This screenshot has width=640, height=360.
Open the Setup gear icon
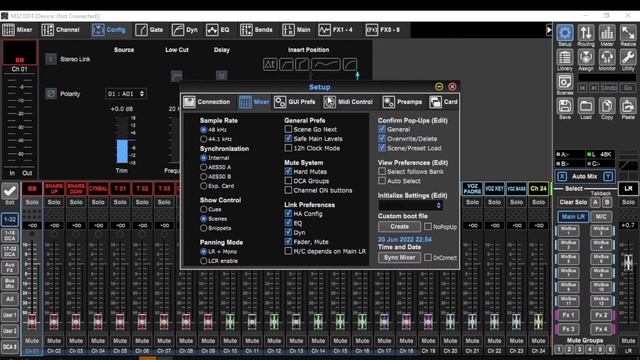click(565, 33)
